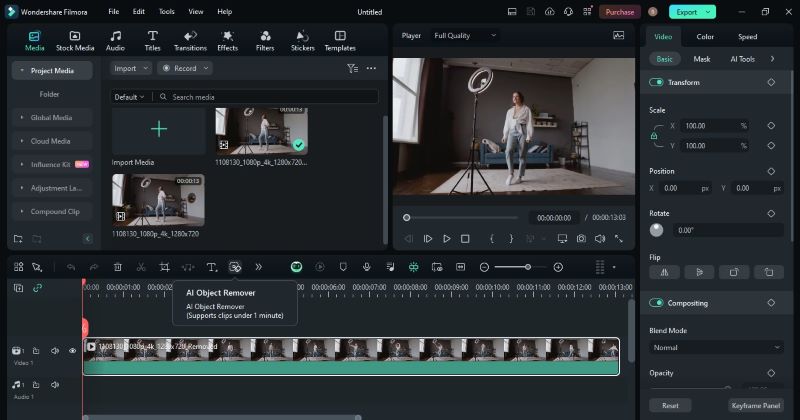Image resolution: width=800 pixels, height=420 pixels.
Task: Click the Redo arrow in timeline toolbar
Action: click(x=94, y=267)
